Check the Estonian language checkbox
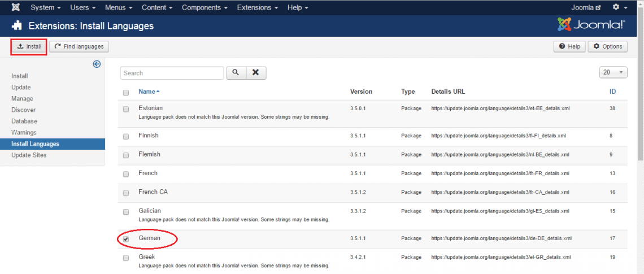This screenshot has height=274, width=644. [x=126, y=109]
